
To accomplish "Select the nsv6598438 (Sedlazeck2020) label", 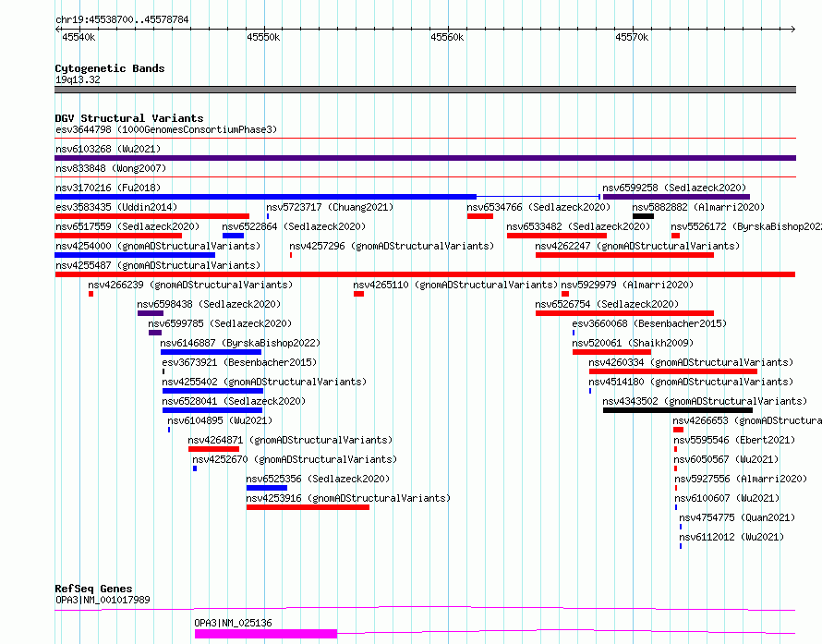I will coord(209,304).
